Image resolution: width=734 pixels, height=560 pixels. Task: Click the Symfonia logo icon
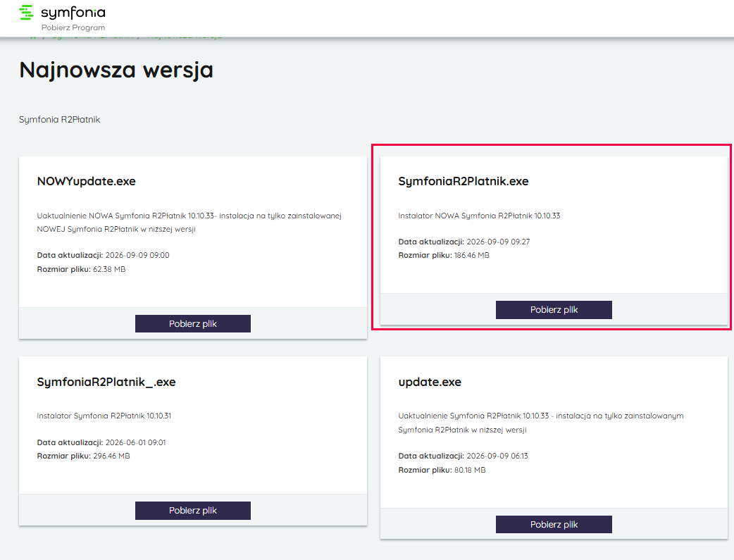tap(26, 13)
